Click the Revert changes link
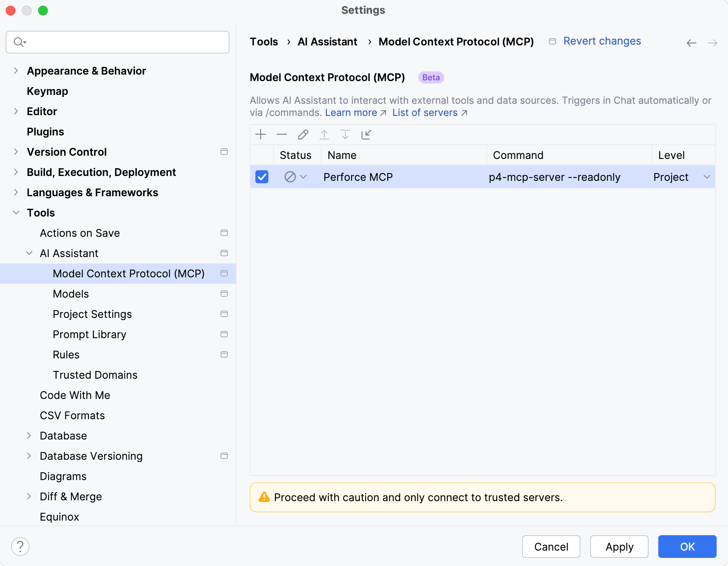The width and height of the screenshot is (728, 566). 602,41
